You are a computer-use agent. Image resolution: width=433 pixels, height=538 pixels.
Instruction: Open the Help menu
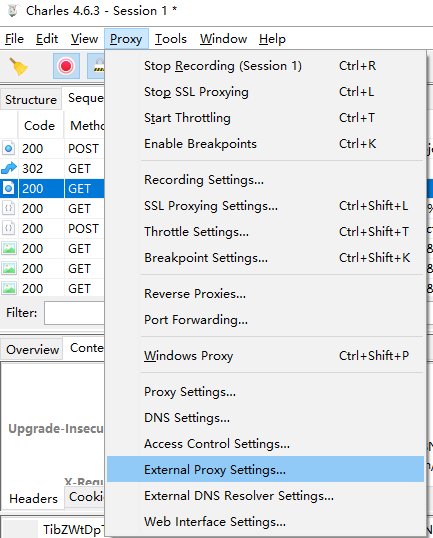272,39
